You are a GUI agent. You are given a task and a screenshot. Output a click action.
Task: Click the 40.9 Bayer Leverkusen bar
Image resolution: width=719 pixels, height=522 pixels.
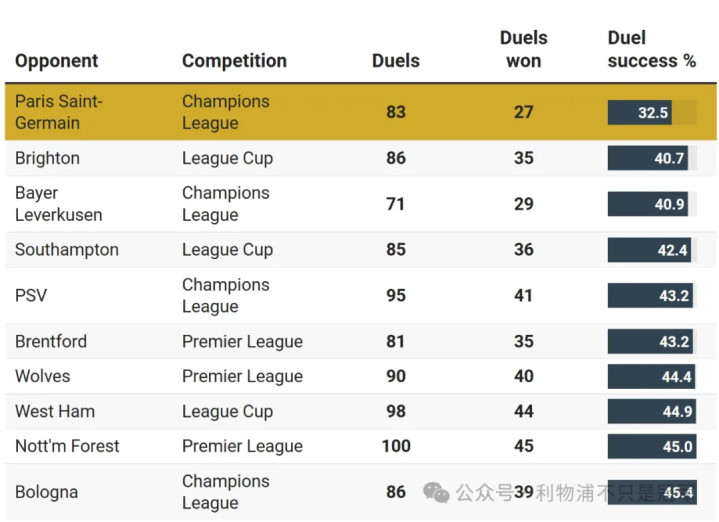click(648, 204)
